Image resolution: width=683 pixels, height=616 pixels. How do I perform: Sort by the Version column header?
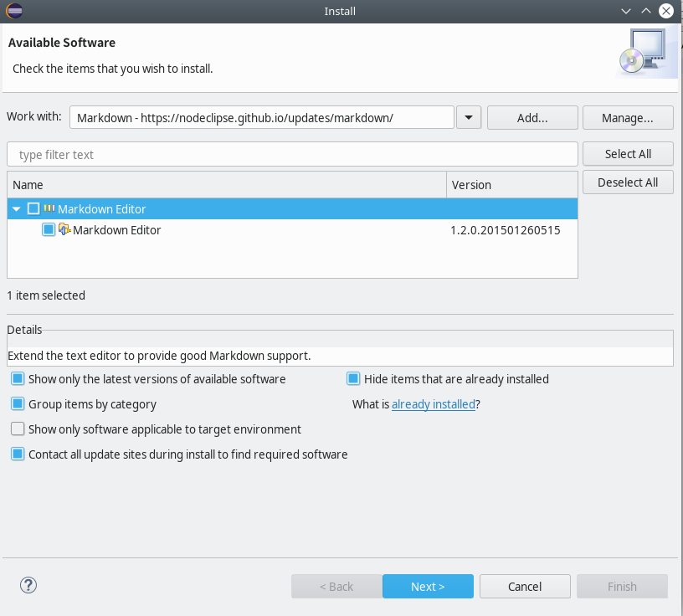(x=512, y=185)
